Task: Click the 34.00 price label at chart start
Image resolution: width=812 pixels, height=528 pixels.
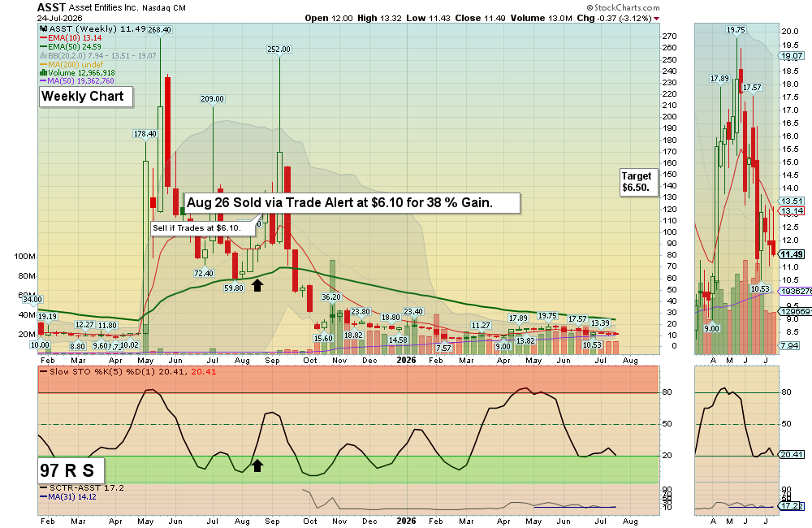Action: (x=32, y=299)
